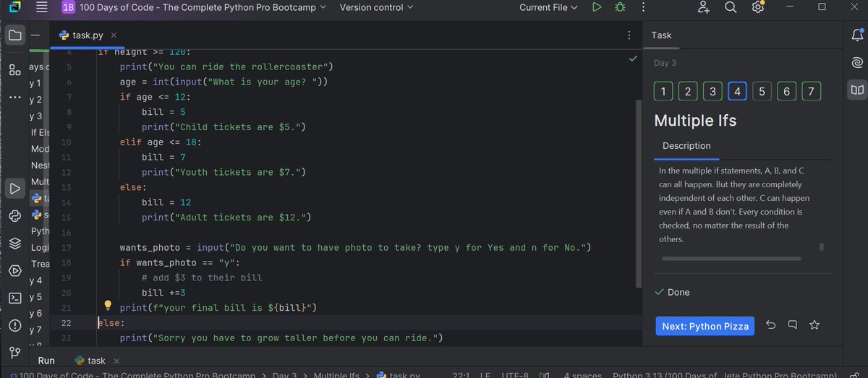Go to task step 6
Screen dimensions: 868x378
787,91
